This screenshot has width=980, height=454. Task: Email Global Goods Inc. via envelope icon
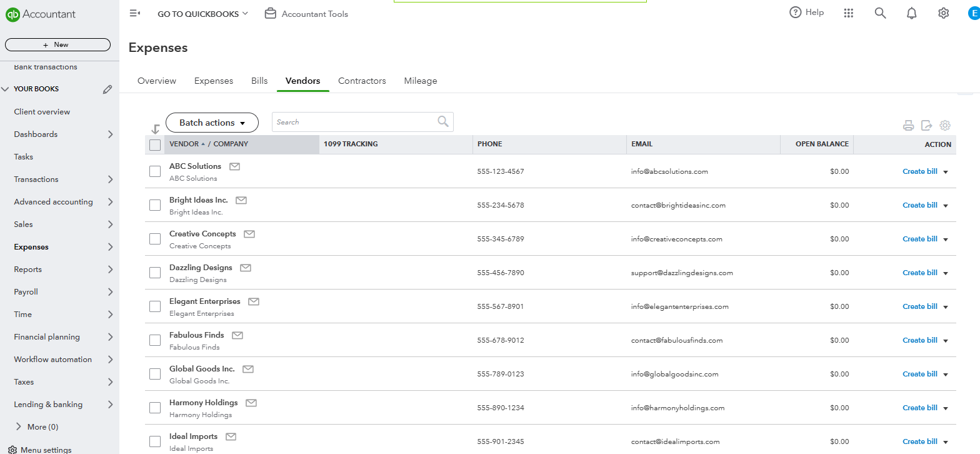coord(248,369)
